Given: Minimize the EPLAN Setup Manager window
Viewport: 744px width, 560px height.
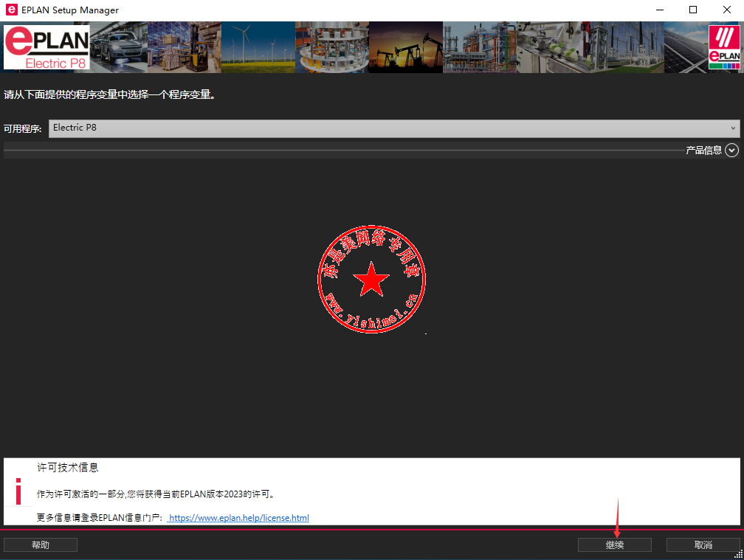Looking at the screenshot, I should pyautogui.click(x=659, y=10).
